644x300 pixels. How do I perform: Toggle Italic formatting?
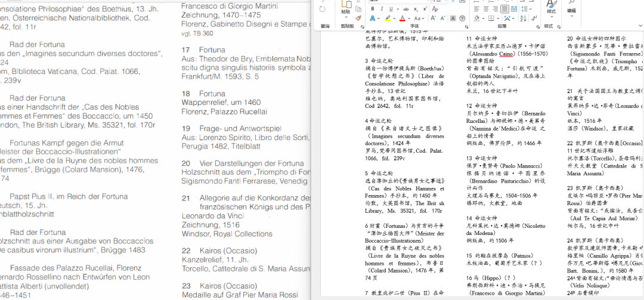click(x=382, y=9)
